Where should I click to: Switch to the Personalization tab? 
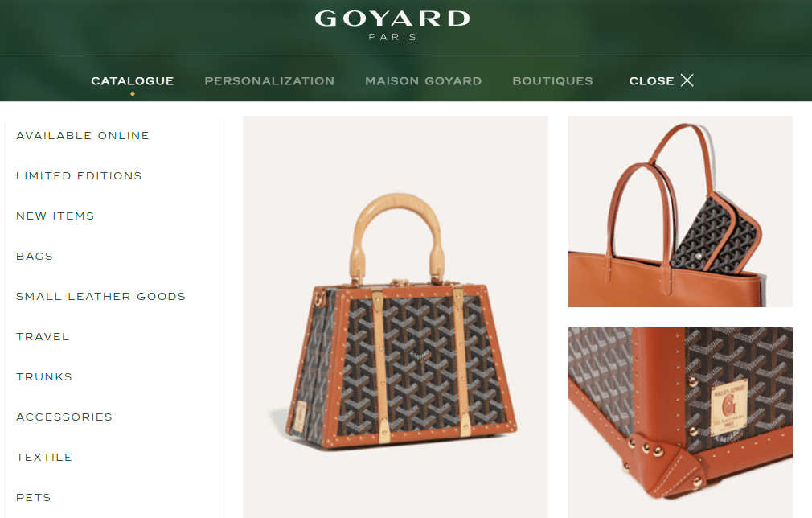click(269, 81)
